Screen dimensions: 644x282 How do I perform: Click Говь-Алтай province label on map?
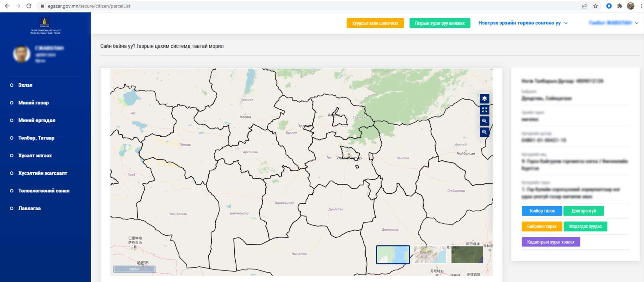178,214
